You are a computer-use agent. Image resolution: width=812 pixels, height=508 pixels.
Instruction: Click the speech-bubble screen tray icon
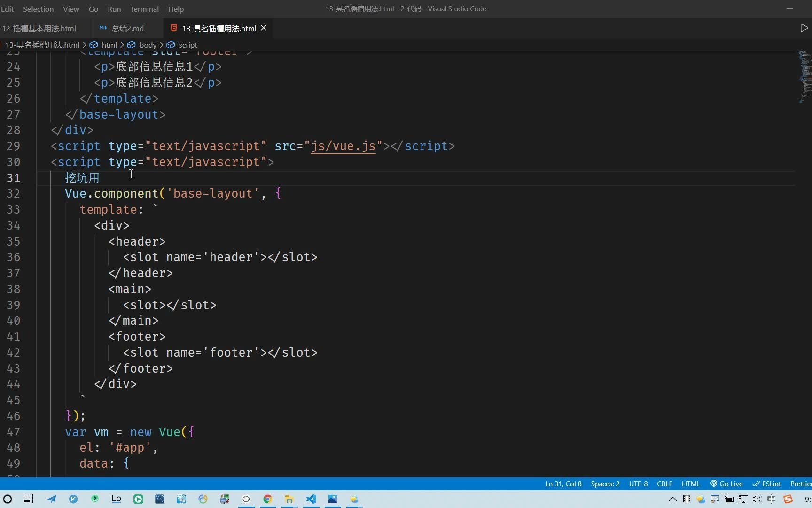[715, 499]
